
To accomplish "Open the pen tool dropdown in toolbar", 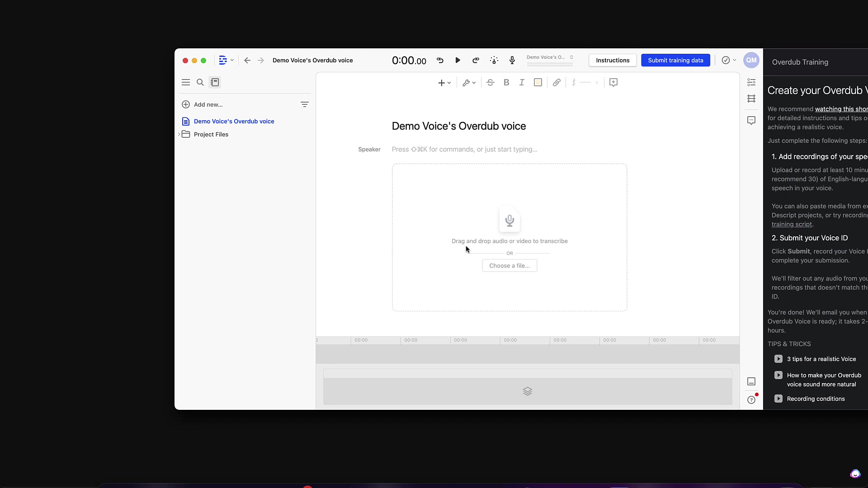I will click(x=469, y=83).
